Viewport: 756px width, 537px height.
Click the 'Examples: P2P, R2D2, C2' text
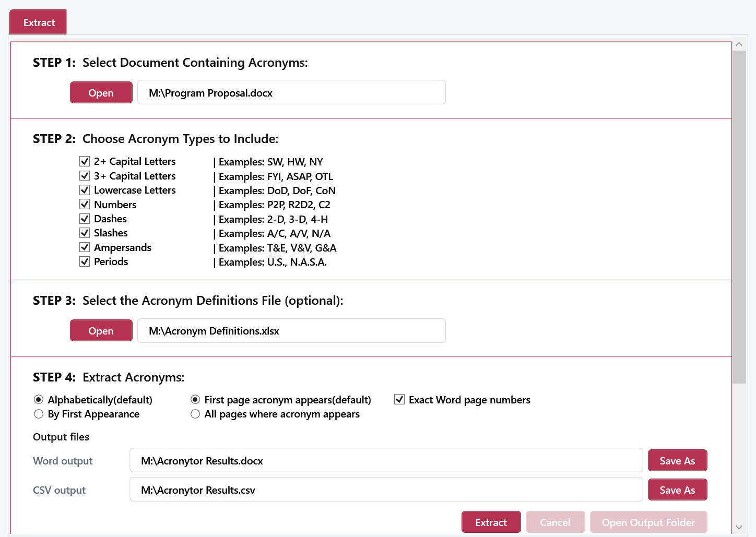275,205
